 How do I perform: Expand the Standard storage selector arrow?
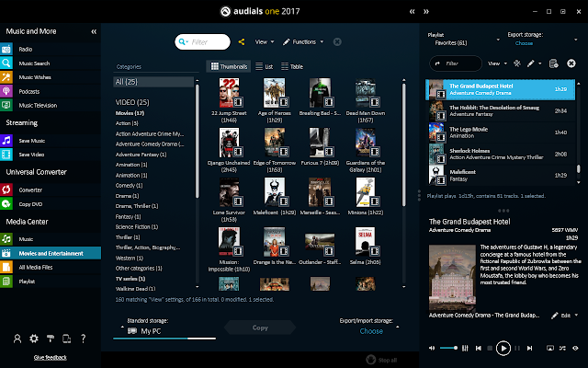coord(122,328)
